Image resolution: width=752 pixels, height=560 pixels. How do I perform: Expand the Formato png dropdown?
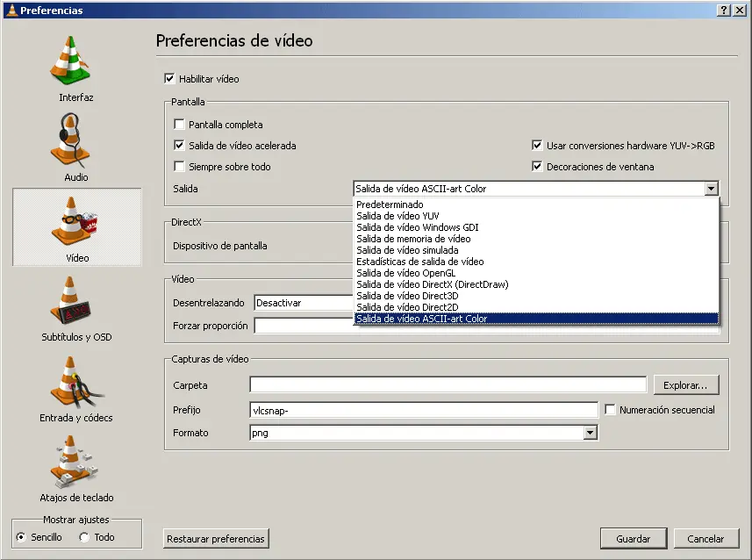pos(591,433)
